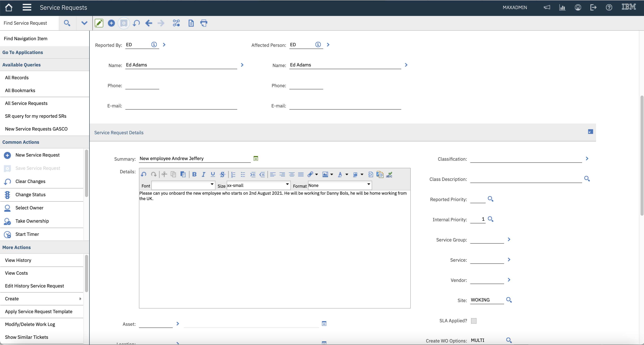This screenshot has height=345, width=644.
Task: Click Take Ownership action
Action: (x=32, y=221)
